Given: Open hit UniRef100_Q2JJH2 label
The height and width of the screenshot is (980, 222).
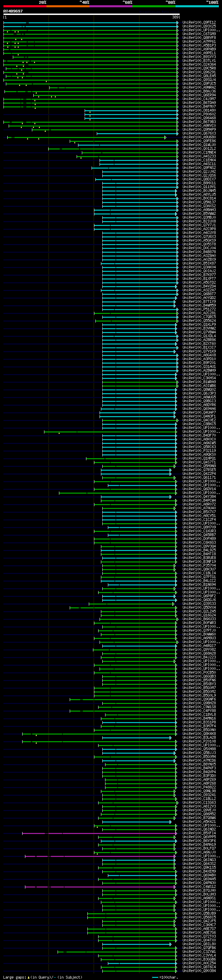Looking at the screenshot, I should click(199, 172).
